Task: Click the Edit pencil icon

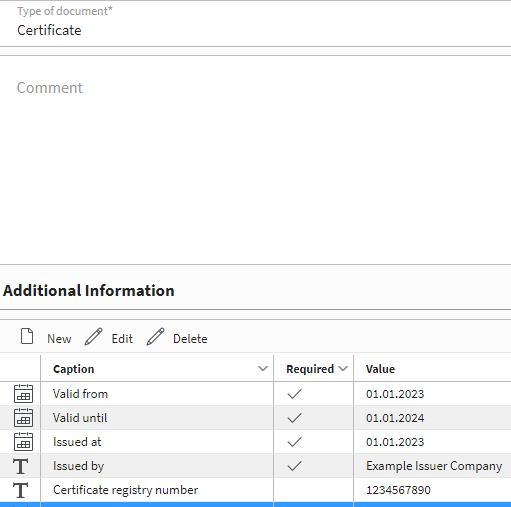Action: pyautogui.click(x=93, y=337)
